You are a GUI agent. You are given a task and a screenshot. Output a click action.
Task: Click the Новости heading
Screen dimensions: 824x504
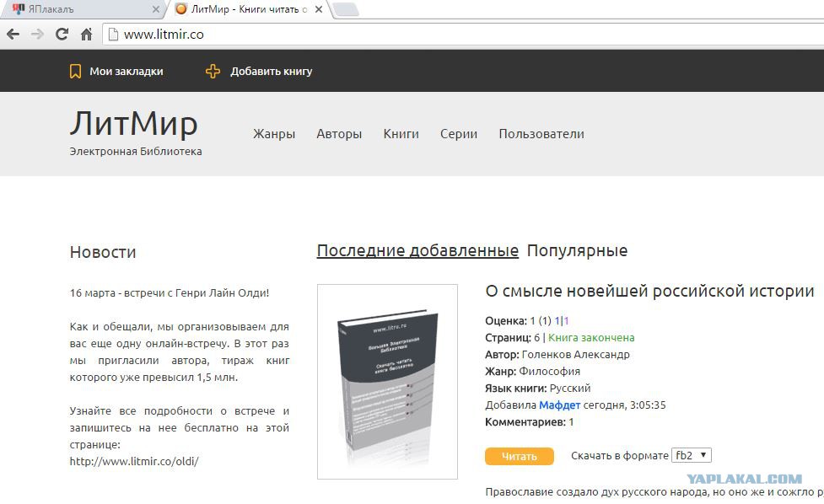(103, 252)
